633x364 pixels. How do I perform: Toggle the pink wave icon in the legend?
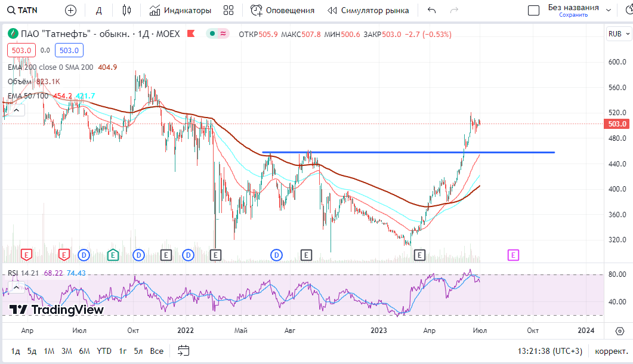click(223, 34)
